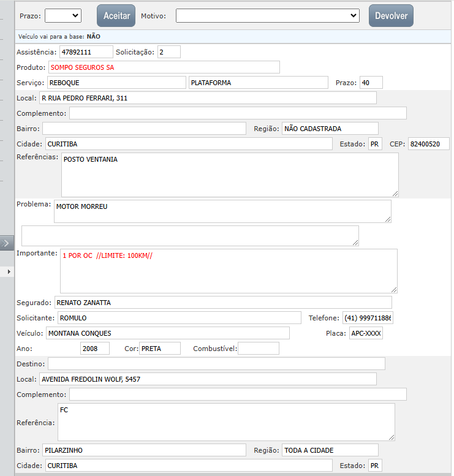
Task: Click the empty Combustível field
Action: click(258, 349)
